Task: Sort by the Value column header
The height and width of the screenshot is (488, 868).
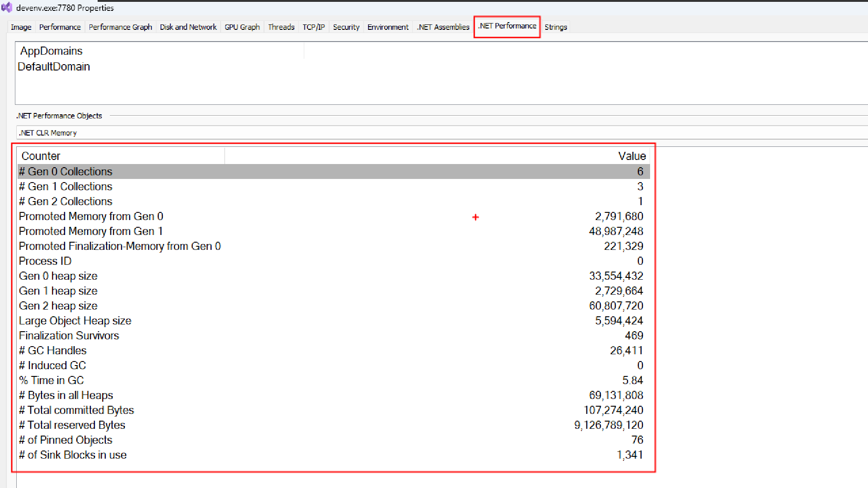Action: click(x=631, y=156)
